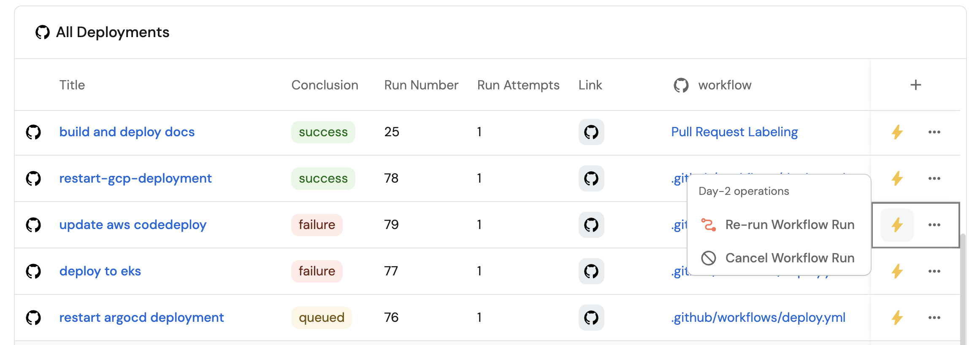Click the Conclusion column header
Image resolution: width=980 pixels, height=345 pixels.
325,85
